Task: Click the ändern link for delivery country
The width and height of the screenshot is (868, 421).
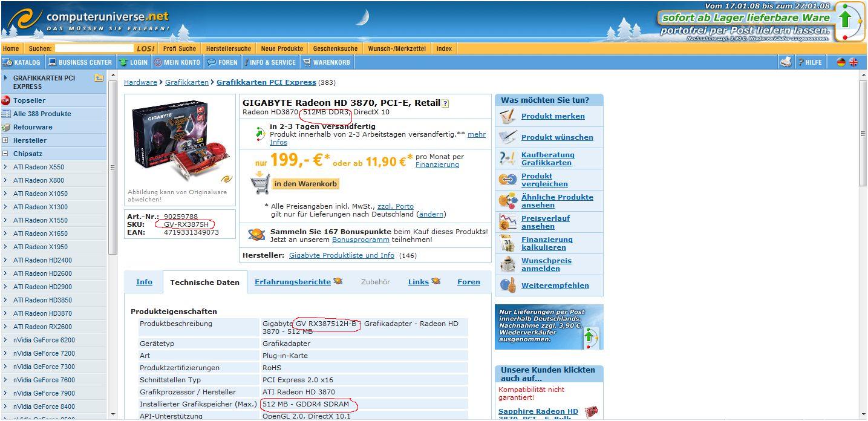Action: pyautogui.click(x=431, y=214)
